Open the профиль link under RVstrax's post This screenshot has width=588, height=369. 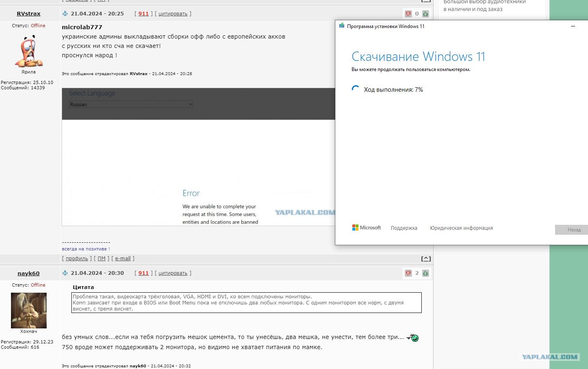click(x=77, y=258)
